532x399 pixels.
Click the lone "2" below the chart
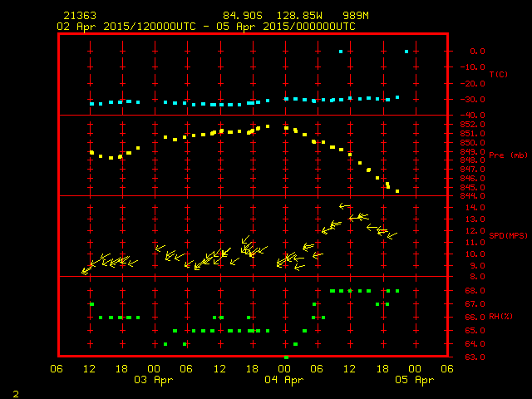[x=16, y=394]
